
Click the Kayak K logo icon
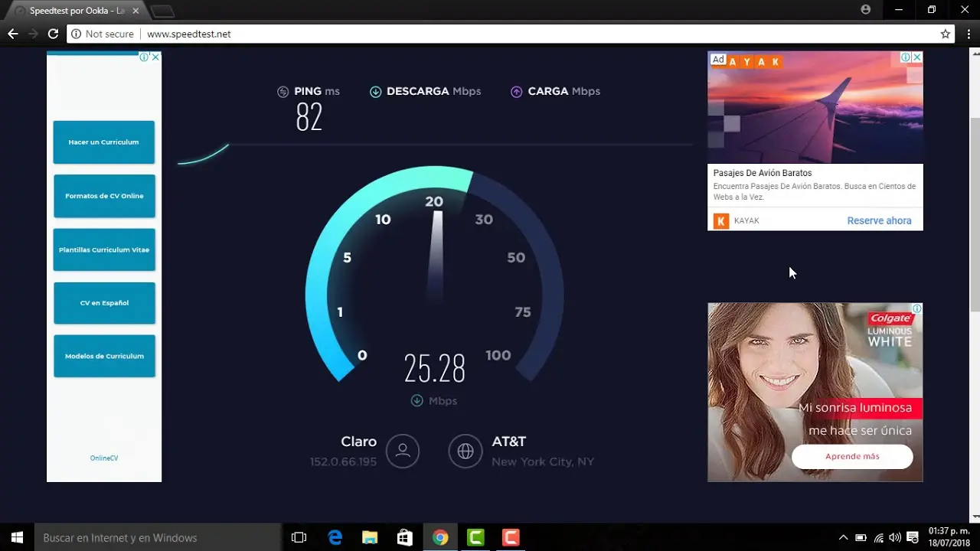point(721,221)
